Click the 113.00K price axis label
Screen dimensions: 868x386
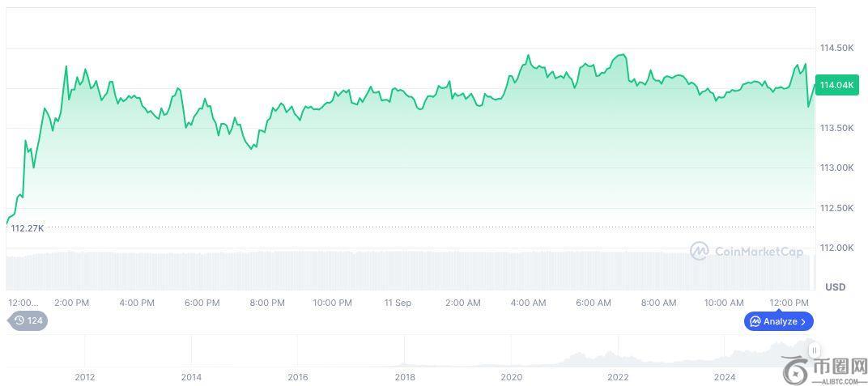(x=837, y=168)
